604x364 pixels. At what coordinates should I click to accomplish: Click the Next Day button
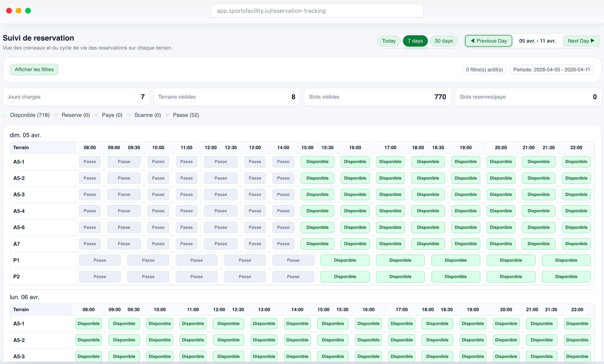pyautogui.click(x=581, y=41)
